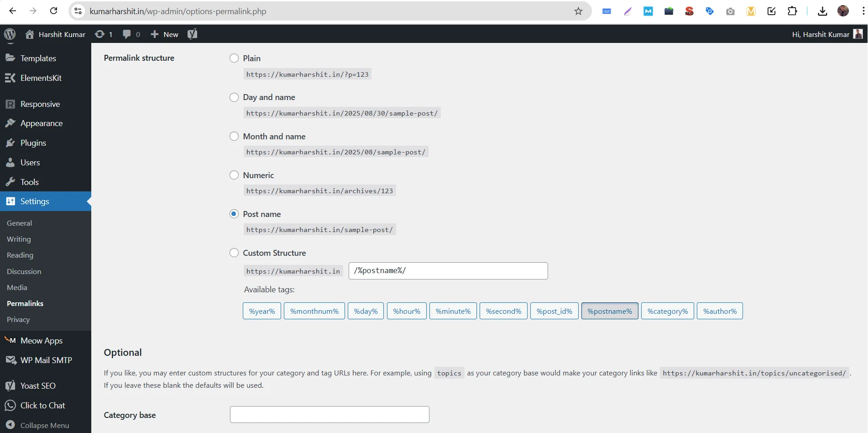Reload the page with refresh icon

tap(53, 11)
